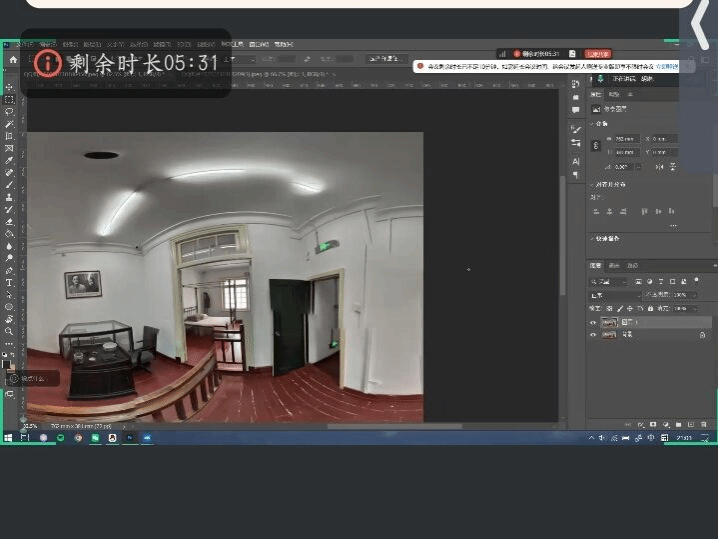Select the Horizontal Type tool
The width and height of the screenshot is (718, 539).
(x=9, y=282)
